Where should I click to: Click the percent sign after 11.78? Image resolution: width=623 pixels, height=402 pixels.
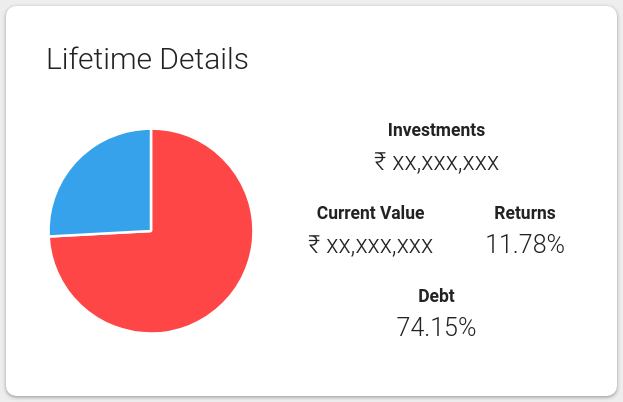pyautogui.click(x=555, y=244)
